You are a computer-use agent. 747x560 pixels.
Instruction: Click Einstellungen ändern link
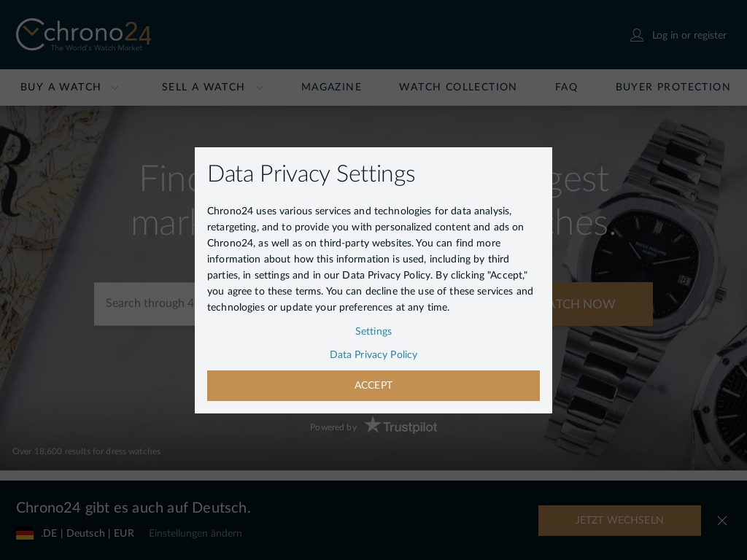click(x=196, y=533)
